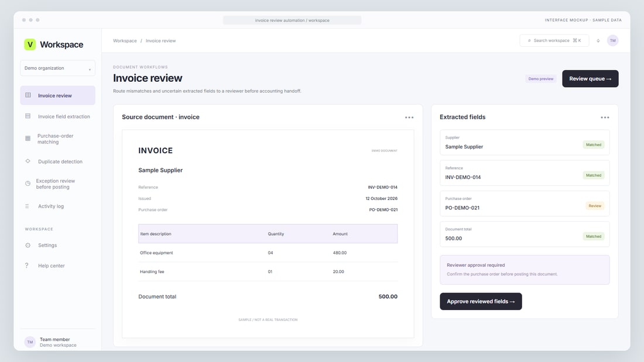Select the PO-DEMO-021 extracted field
Viewport: 644px width, 362px height.
coord(525,204)
